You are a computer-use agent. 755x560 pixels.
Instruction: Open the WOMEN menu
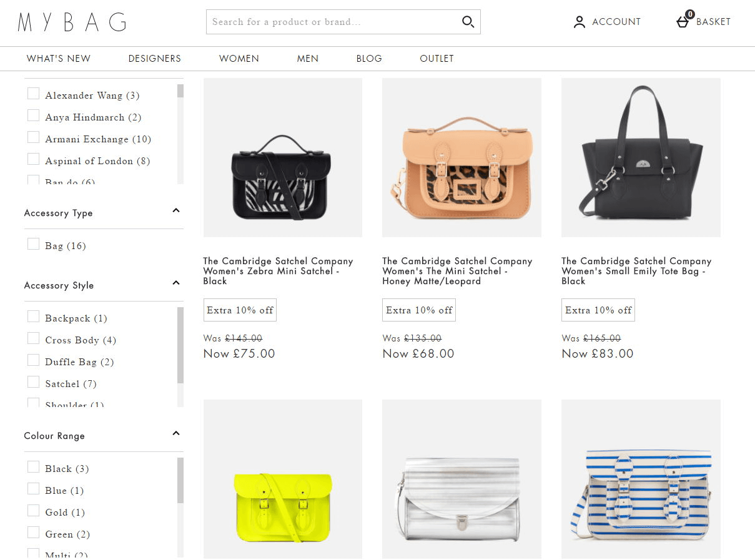point(239,59)
